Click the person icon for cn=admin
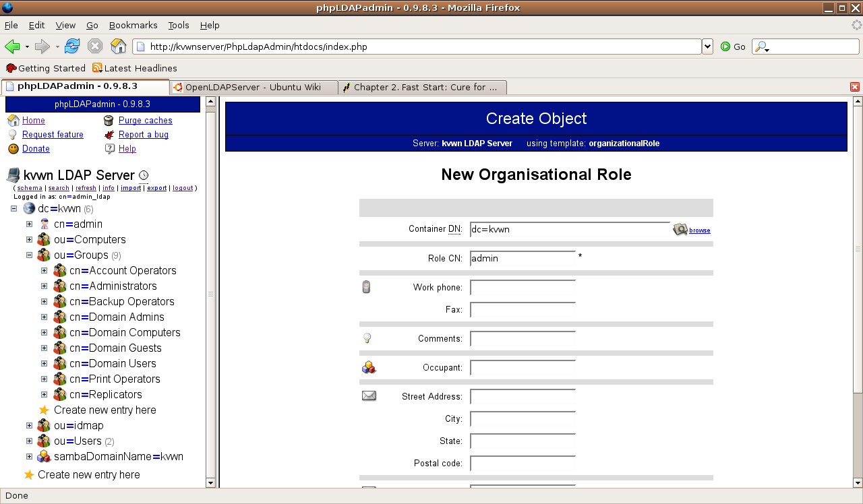This screenshot has width=863, height=504. click(44, 224)
